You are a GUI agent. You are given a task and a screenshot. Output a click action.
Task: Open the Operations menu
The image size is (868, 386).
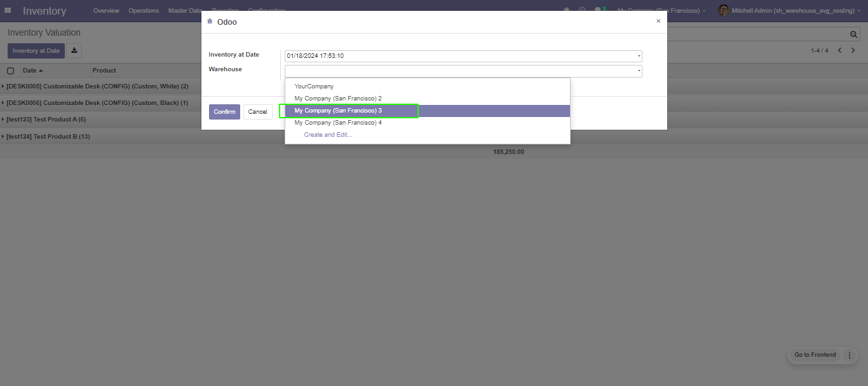[x=144, y=11]
